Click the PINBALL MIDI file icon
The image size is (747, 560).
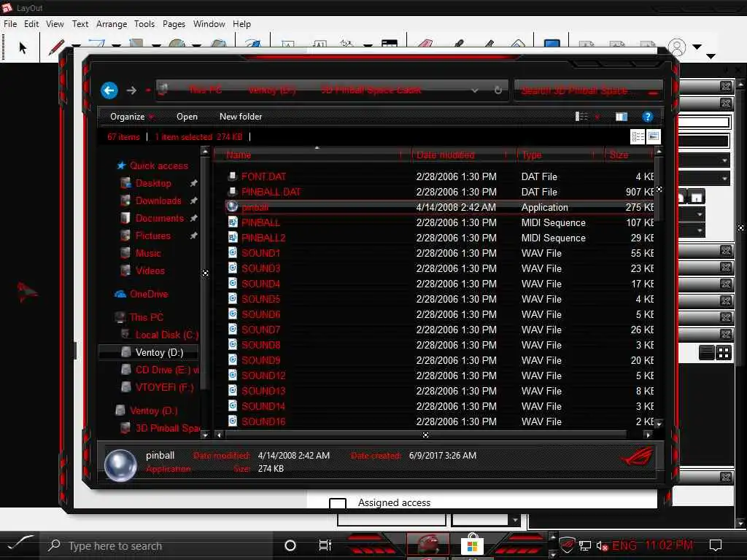233,222
